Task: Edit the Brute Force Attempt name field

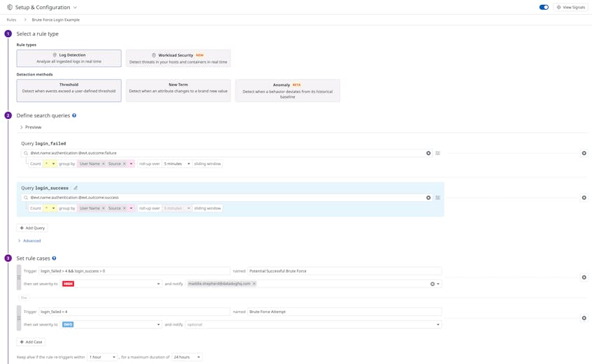Action: click(x=345, y=312)
